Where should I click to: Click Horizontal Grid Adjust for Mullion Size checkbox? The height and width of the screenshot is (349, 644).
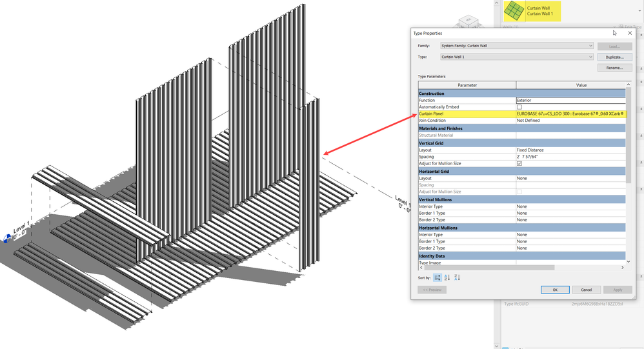click(x=519, y=192)
